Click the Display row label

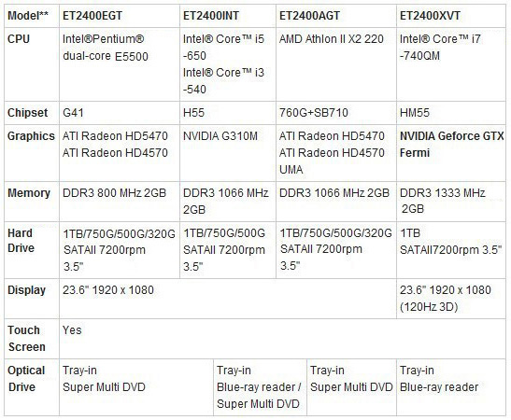pos(26,290)
